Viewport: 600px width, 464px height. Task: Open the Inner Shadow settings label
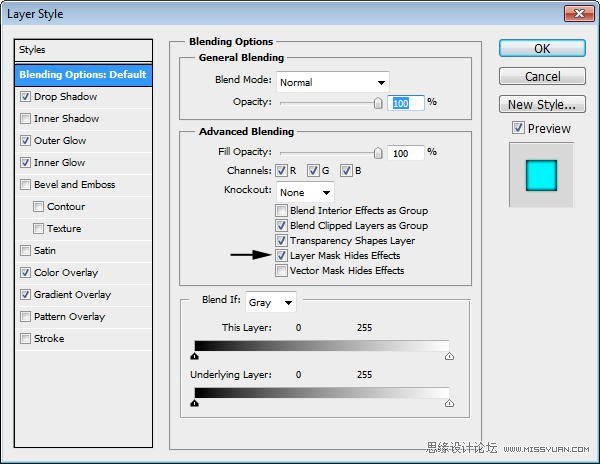[67, 119]
